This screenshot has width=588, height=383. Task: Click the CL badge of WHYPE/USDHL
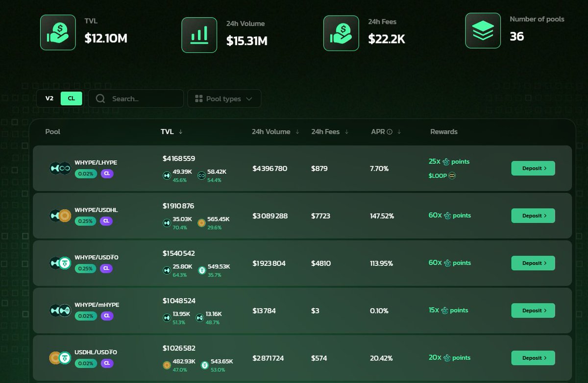pos(107,221)
